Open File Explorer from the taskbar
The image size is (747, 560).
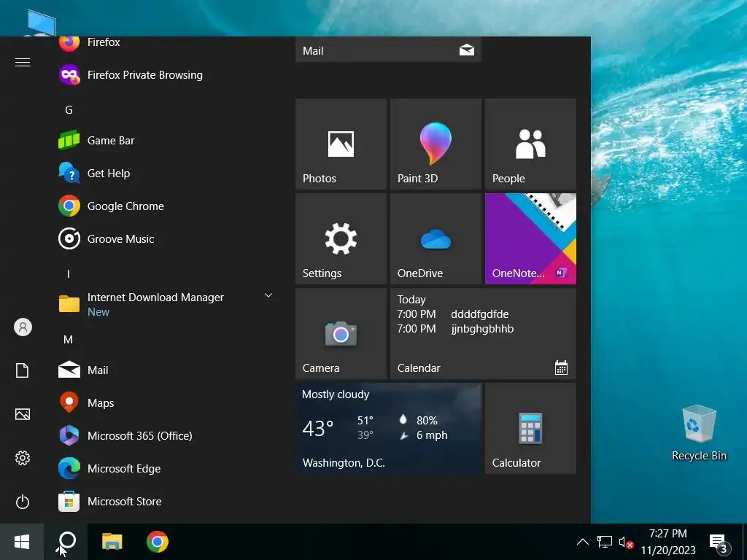[x=112, y=542]
